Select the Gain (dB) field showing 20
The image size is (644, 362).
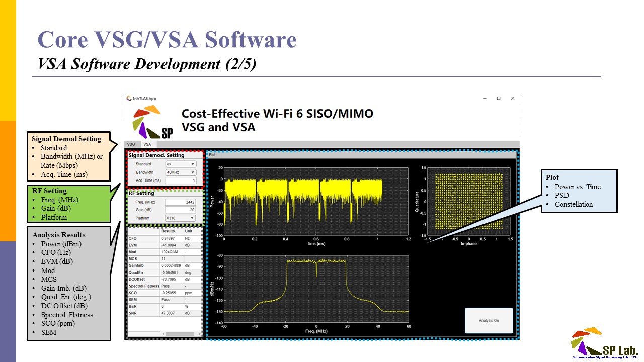(x=180, y=210)
